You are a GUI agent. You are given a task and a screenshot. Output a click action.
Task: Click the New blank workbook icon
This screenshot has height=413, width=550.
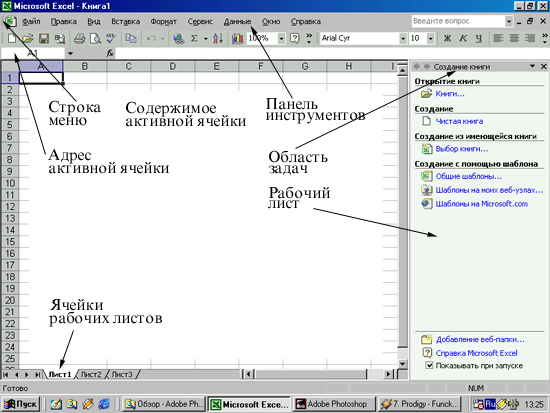click(x=12, y=38)
